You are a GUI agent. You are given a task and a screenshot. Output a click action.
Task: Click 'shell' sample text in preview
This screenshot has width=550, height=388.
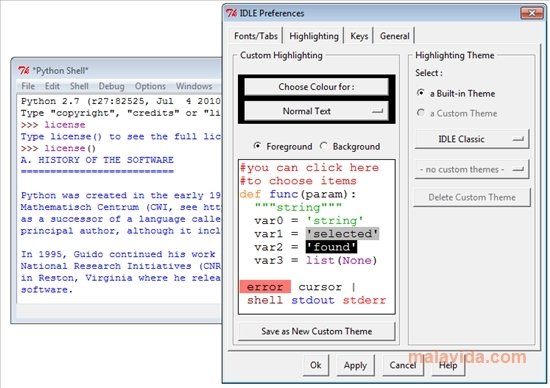(265, 301)
